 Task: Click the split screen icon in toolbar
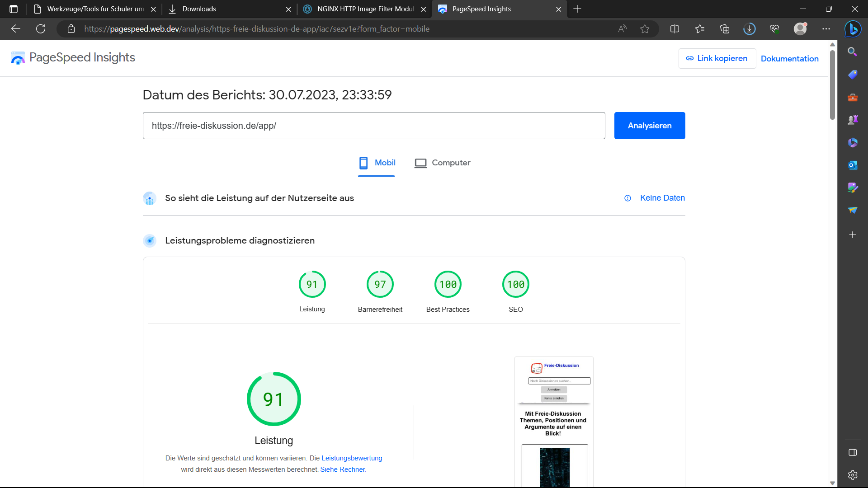click(x=675, y=29)
